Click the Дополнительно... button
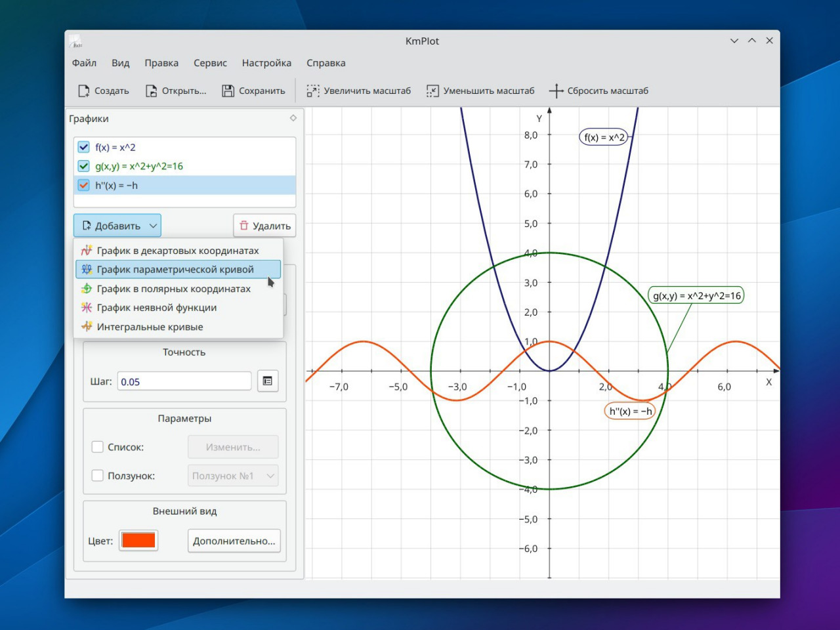 pos(234,541)
